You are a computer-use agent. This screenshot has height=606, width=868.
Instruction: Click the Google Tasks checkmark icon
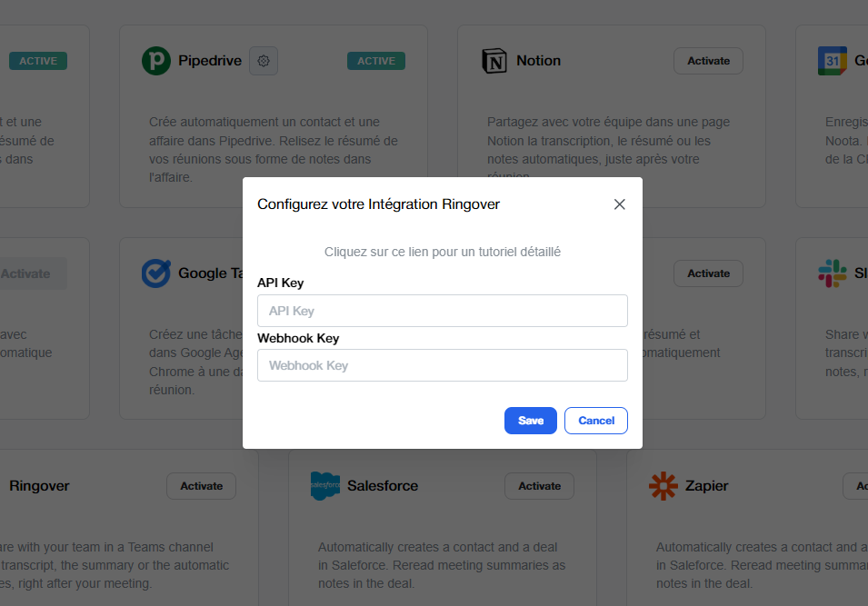coord(156,273)
